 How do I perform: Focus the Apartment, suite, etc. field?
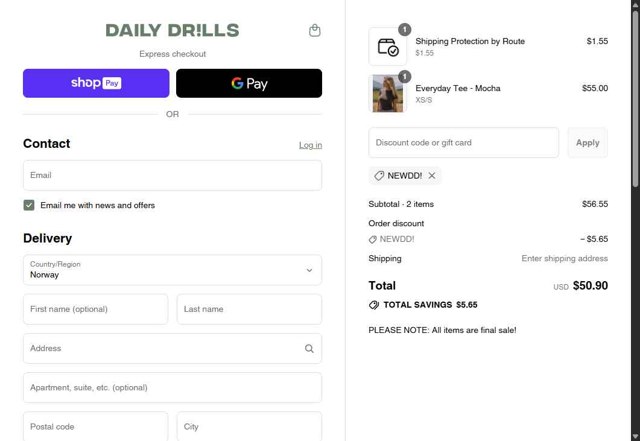(x=172, y=388)
